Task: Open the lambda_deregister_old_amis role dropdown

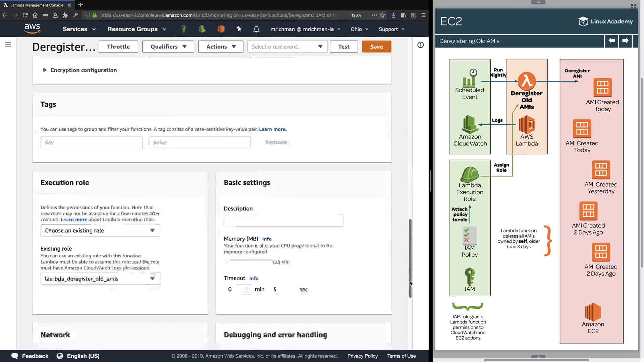Action: point(100,279)
